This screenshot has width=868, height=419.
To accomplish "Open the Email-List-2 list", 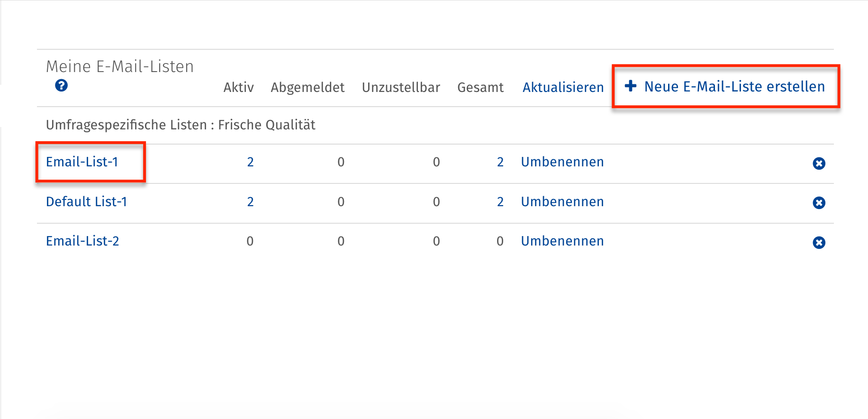I will (x=82, y=241).
